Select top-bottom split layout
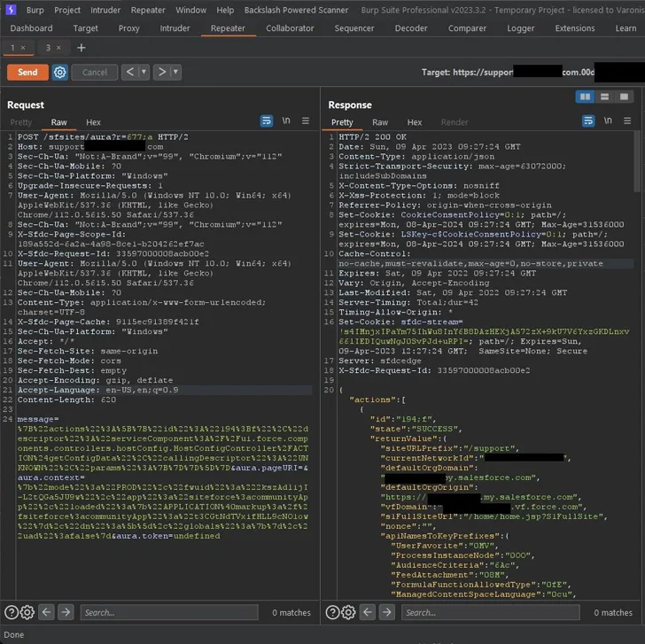 [x=604, y=97]
